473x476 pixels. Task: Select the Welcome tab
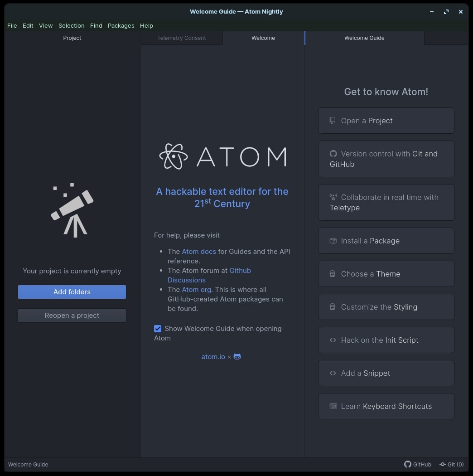[263, 38]
